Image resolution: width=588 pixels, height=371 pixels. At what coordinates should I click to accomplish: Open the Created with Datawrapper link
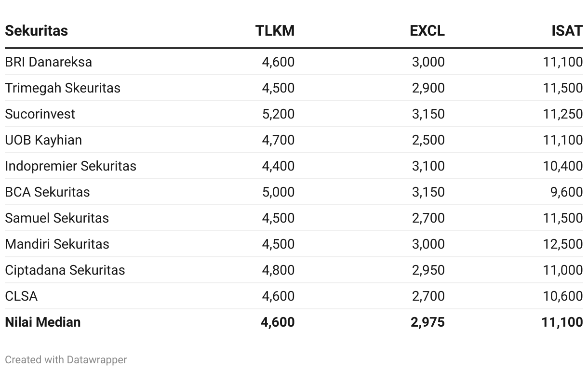[66, 359]
